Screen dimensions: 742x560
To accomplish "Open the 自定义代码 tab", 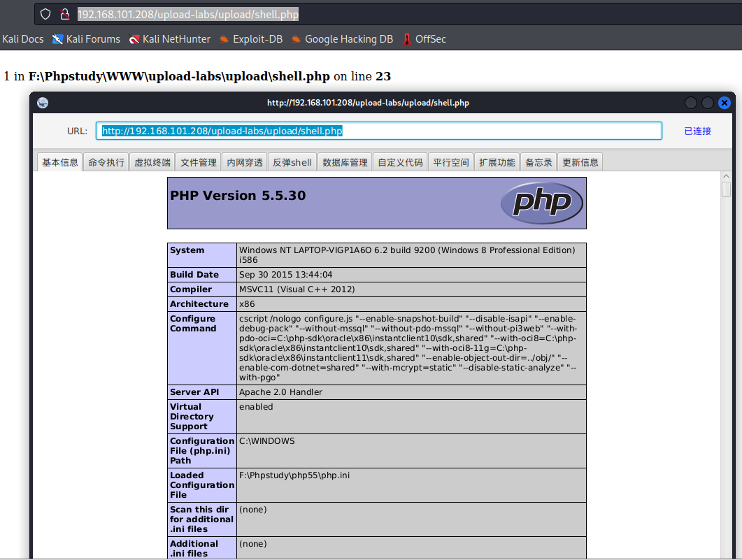I will pos(400,162).
